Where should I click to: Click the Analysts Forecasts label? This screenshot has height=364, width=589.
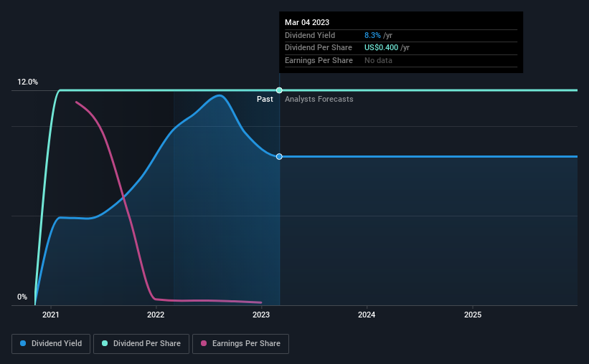pyautogui.click(x=319, y=99)
